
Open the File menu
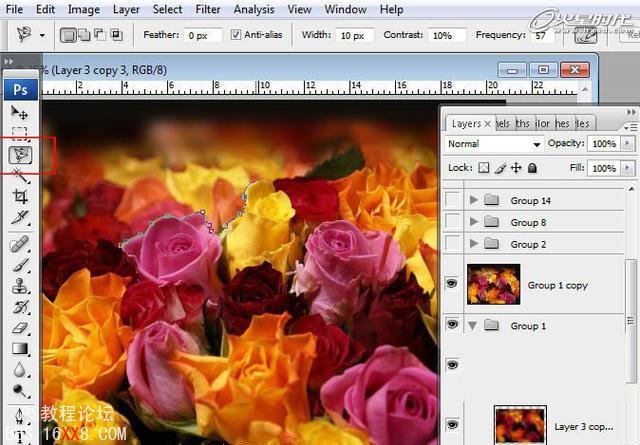tap(14, 9)
